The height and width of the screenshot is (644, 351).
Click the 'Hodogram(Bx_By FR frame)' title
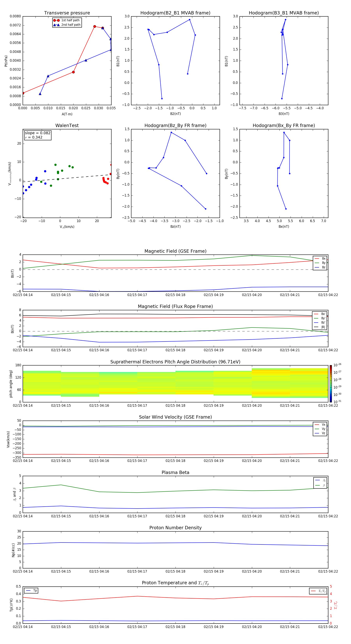pos(284,125)
